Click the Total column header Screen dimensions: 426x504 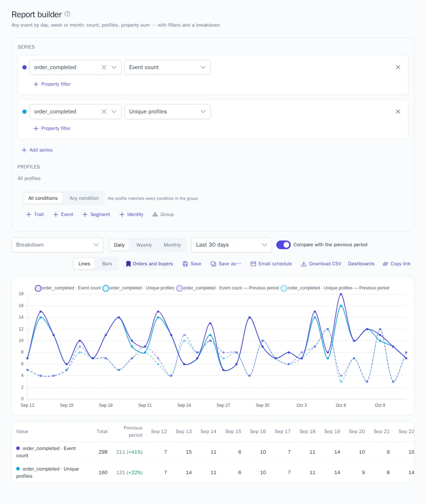(x=102, y=432)
